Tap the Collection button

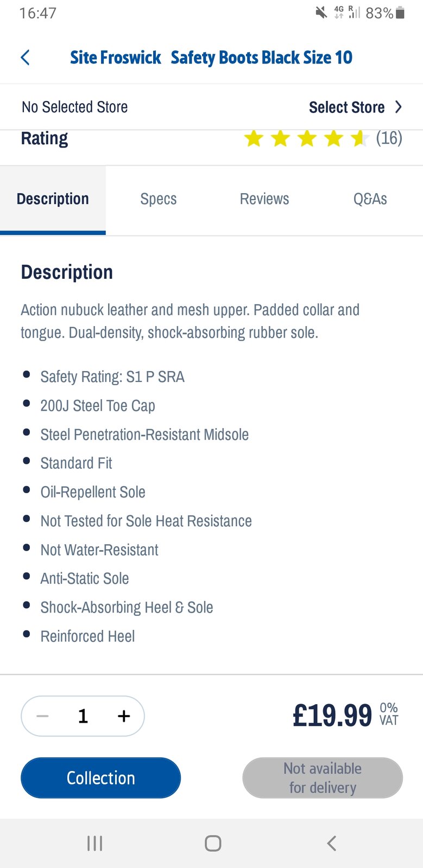coord(100,777)
